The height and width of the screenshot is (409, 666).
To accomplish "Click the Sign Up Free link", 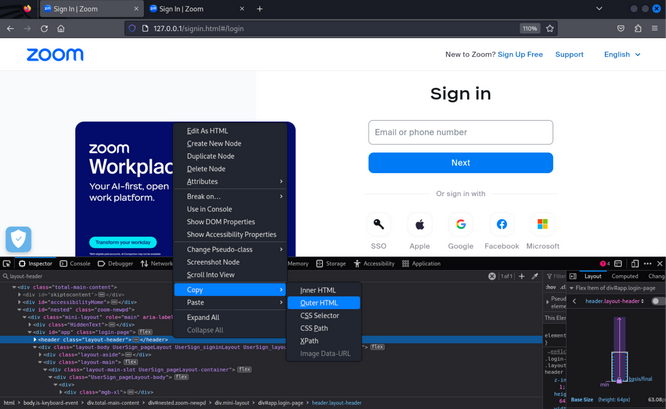I will 520,54.
